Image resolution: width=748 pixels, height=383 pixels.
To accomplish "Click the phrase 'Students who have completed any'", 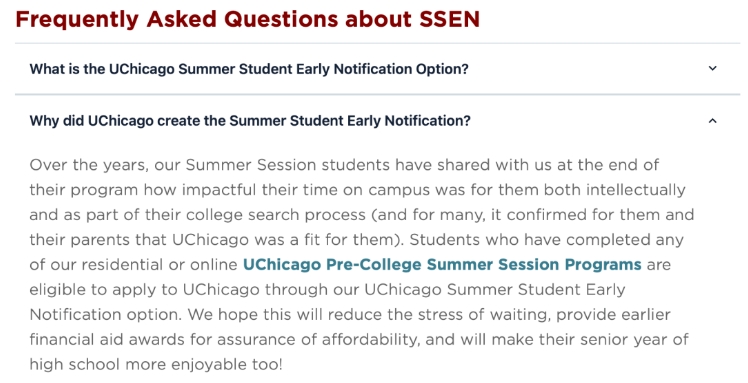I will [x=546, y=239].
